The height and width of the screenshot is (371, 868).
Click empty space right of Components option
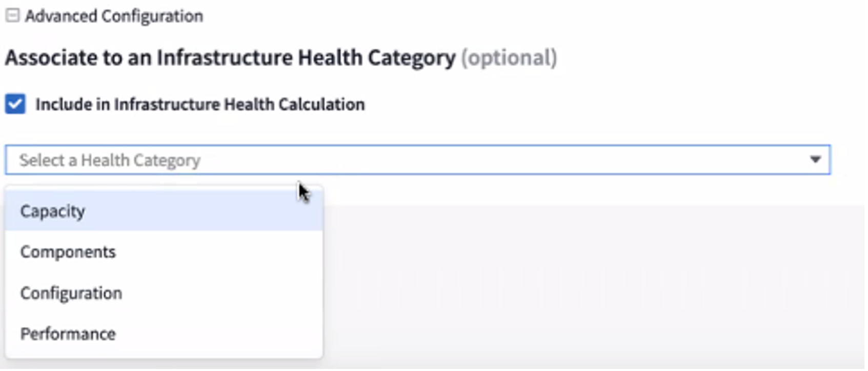tap(220, 252)
